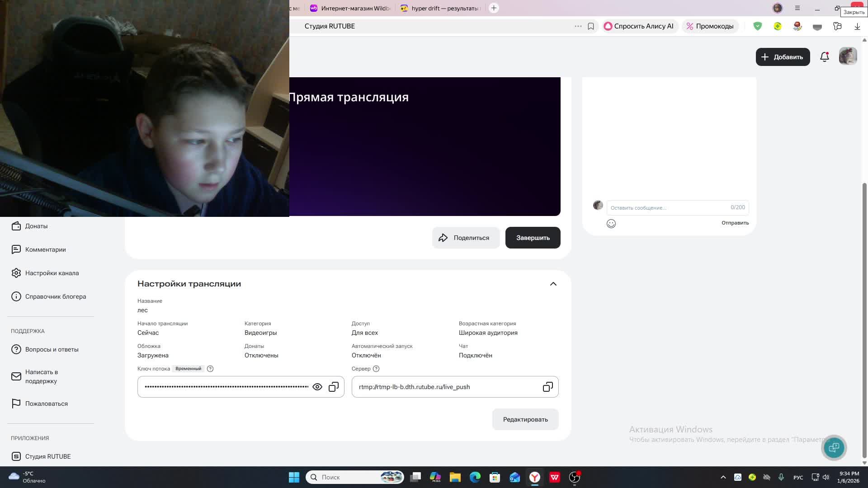Open Настройки канала in the sidebar
This screenshot has height=488, width=868.
coord(52,273)
